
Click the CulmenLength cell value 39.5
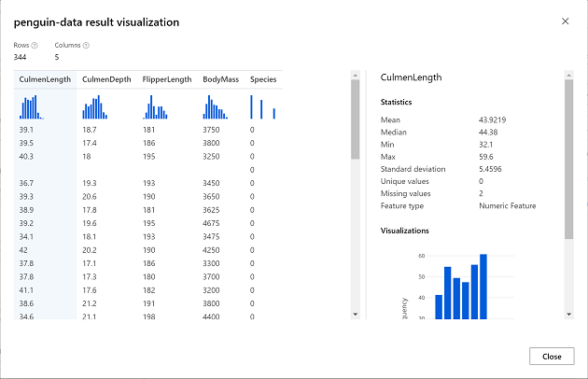[26, 144]
